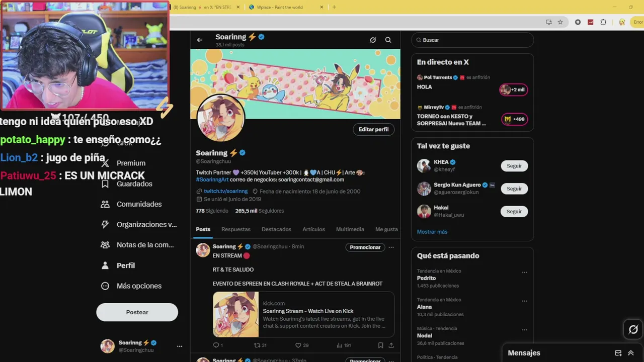This screenshot has width=644, height=362.
Task: View analytics of post showing 191 views
Action: [x=344, y=345]
